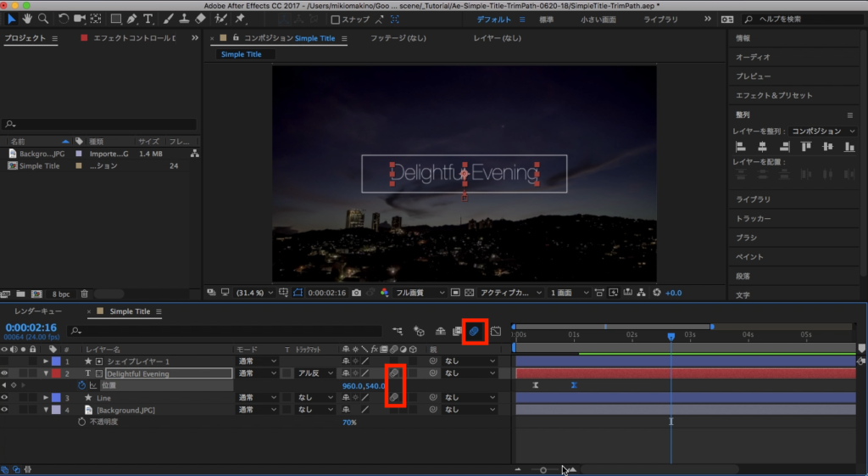Toggle the 位置 stopwatch keyframe icon

click(x=82, y=385)
